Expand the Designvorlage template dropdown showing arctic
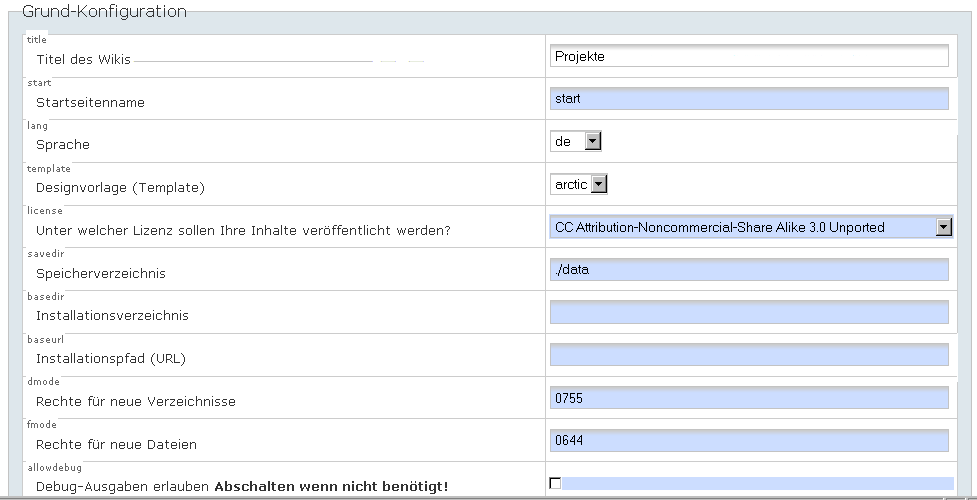The image size is (977, 500). tap(579, 184)
